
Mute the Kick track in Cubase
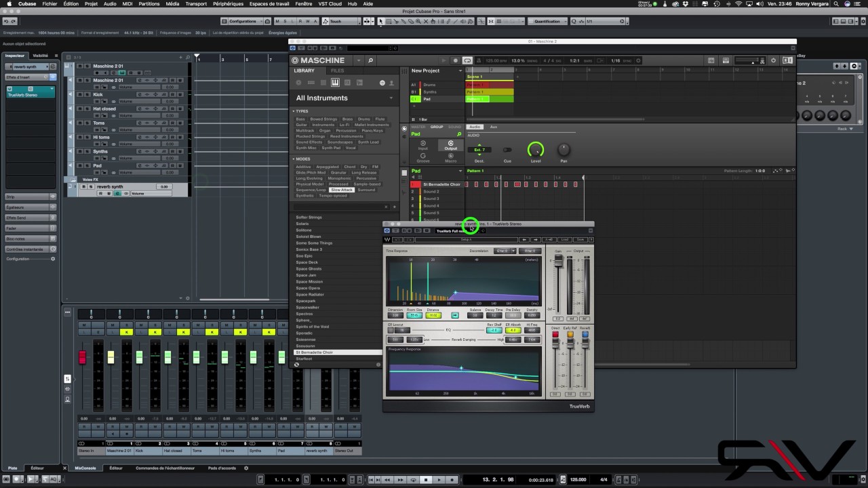point(79,94)
